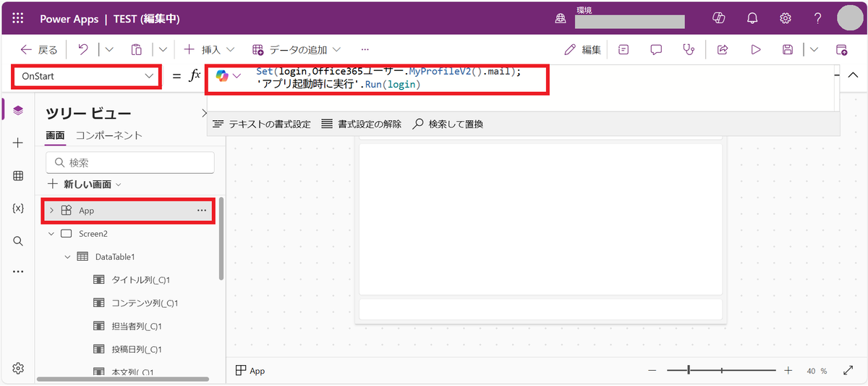The image size is (868, 386).
Task: Open the insert plus icon in sidebar
Action: point(18,143)
